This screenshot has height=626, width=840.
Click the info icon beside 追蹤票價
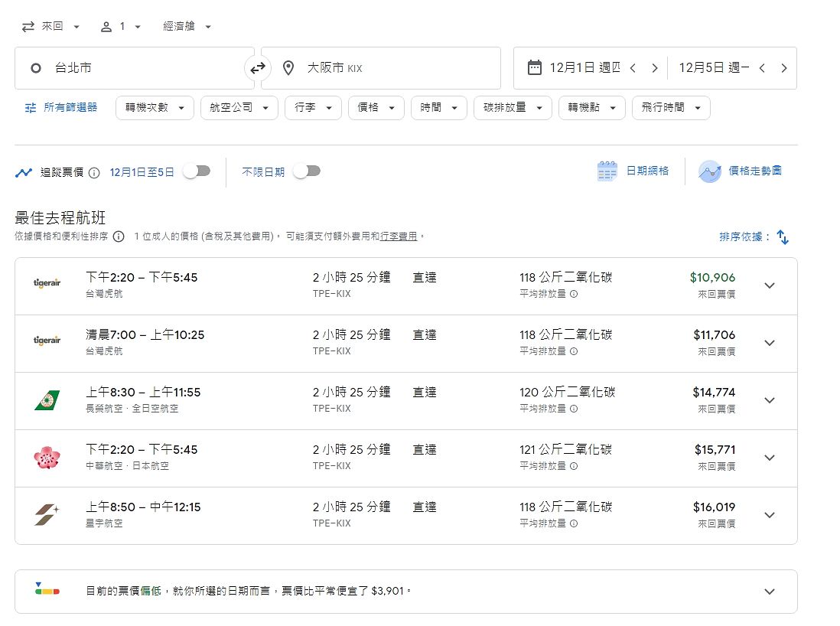[94, 173]
